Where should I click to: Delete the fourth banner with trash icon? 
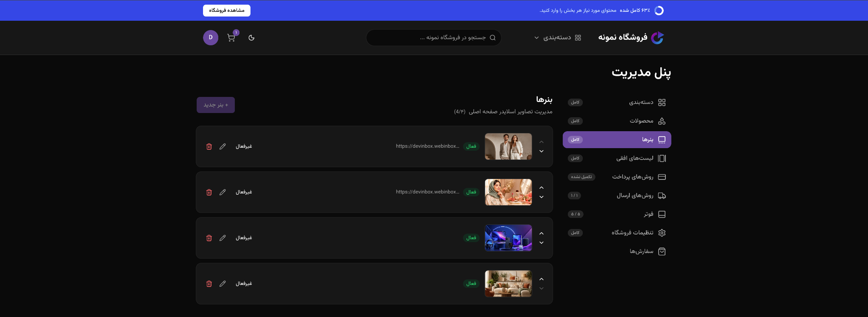point(209,284)
